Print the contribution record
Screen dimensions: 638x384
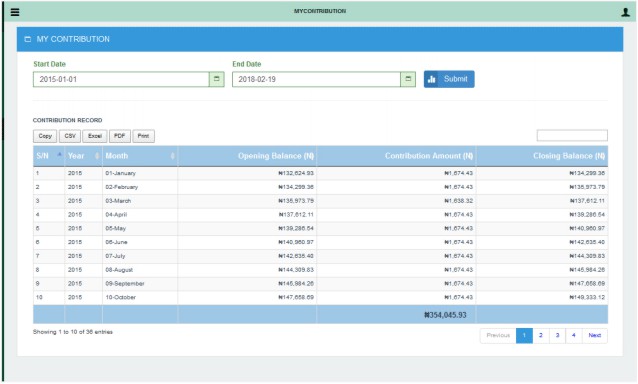[143, 136]
